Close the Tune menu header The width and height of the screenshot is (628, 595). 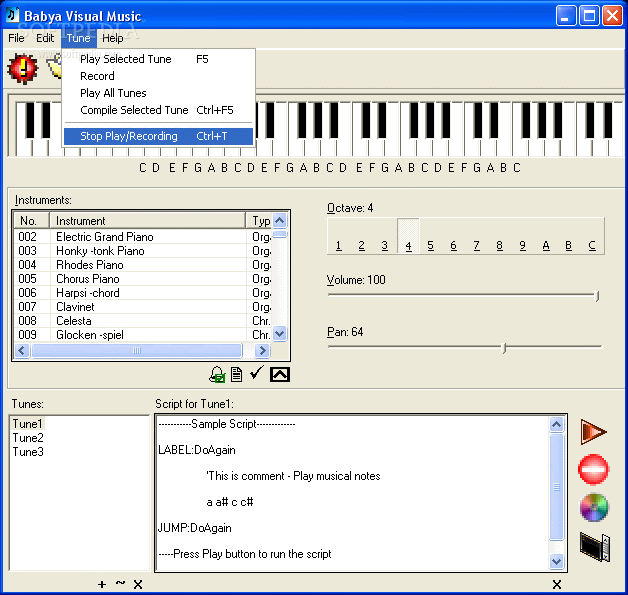click(x=78, y=38)
